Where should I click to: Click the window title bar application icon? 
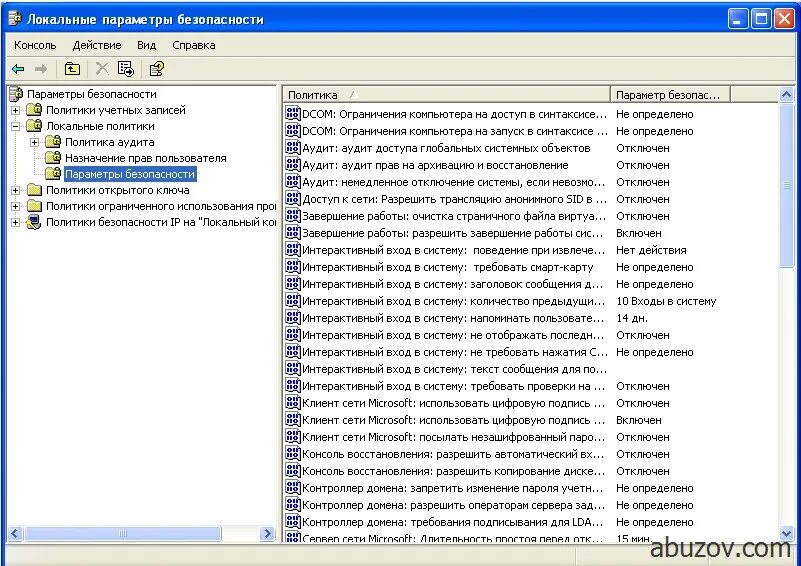15,19
